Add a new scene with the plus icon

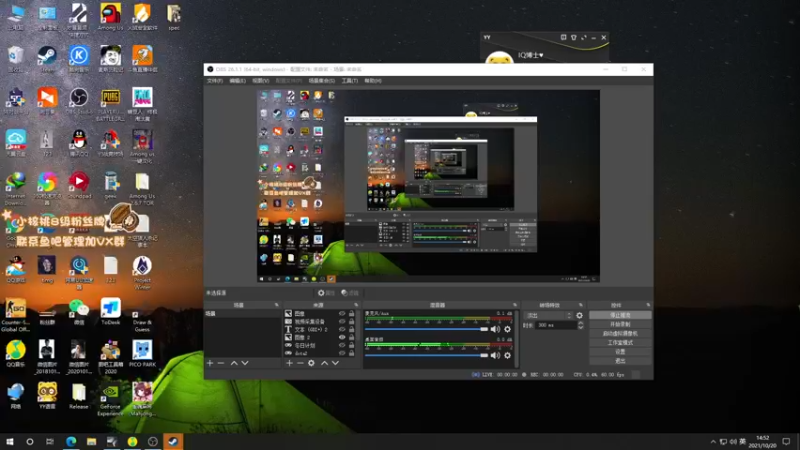[x=210, y=363]
